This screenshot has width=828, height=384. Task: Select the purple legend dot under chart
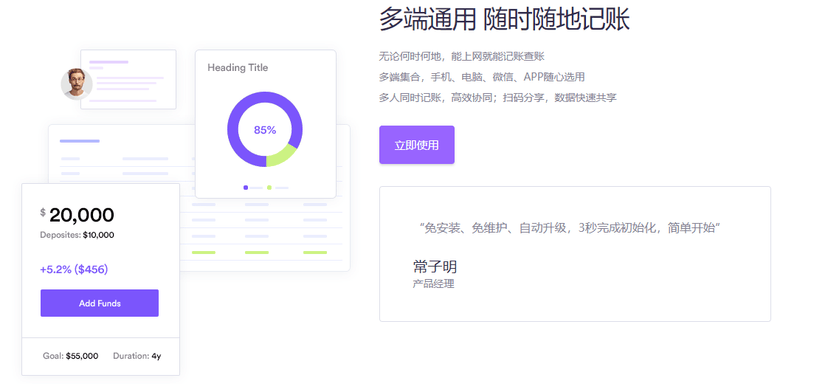(x=246, y=188)
